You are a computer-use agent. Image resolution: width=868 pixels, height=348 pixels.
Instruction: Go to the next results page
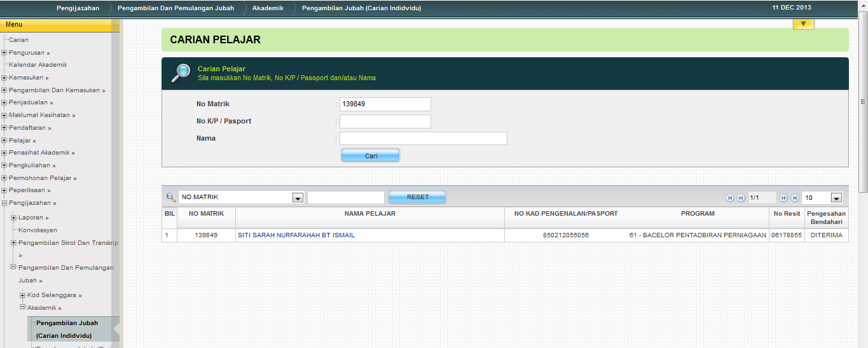pyautogui.click(x=783, y=198)
